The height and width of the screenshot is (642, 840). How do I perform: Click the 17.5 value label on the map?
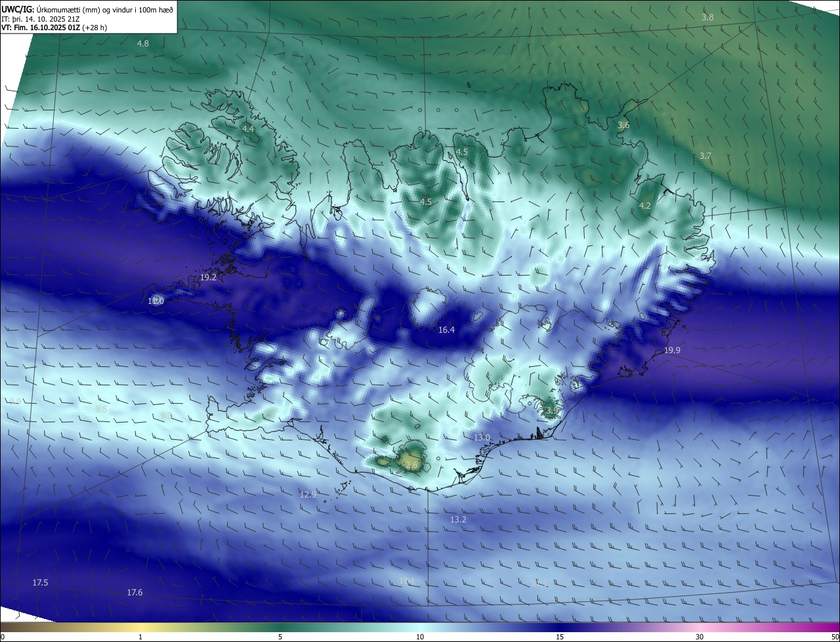pos(40,582)
